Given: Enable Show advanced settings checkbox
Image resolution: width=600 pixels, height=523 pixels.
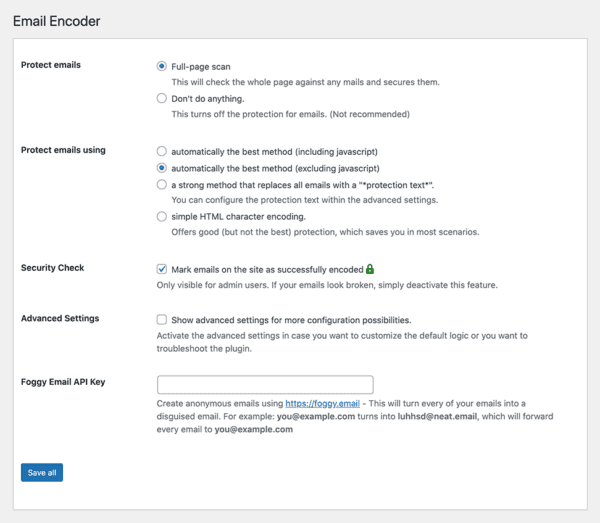Looking at the screenshot, I should coord(162,320).
